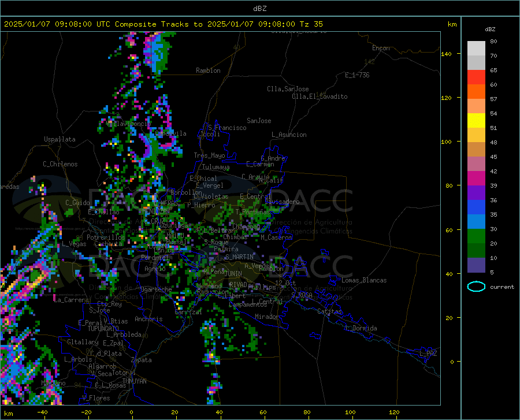Click the magenta 42 dBZ legend swatch
The image size is (520, 420).
click(x=476, y=179)
